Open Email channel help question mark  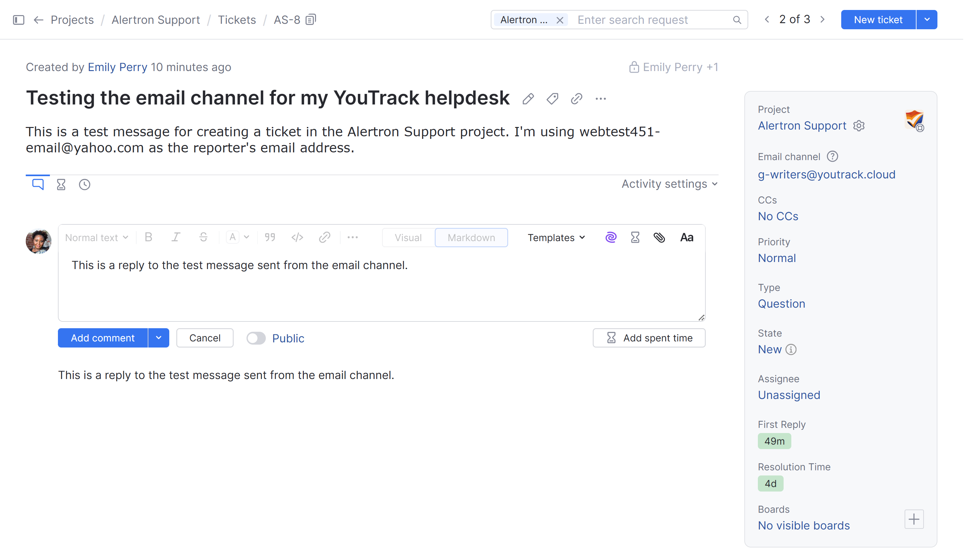click(833, 156)
